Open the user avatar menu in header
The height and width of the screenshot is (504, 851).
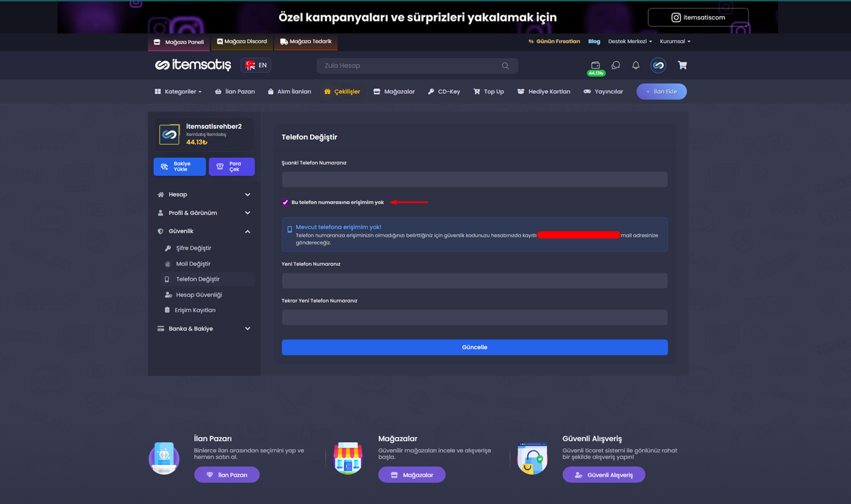pos(658,66)
